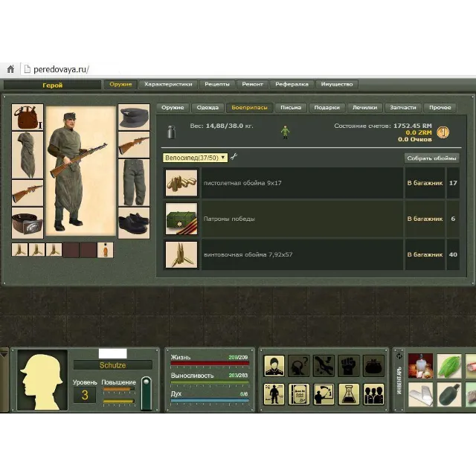Open the diary book icon
This screenshot has height=476, width=476.
pos(299,394)
